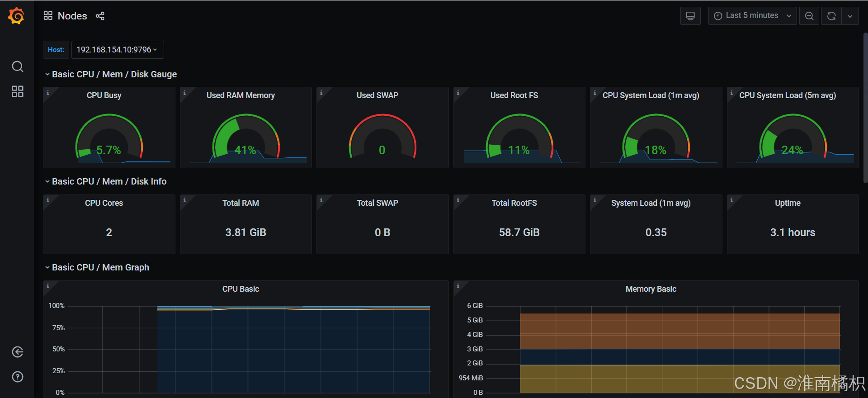The image size is (868, 398).
Task: Cycle view mode with the monitor icon
Action: click(690, 16)
